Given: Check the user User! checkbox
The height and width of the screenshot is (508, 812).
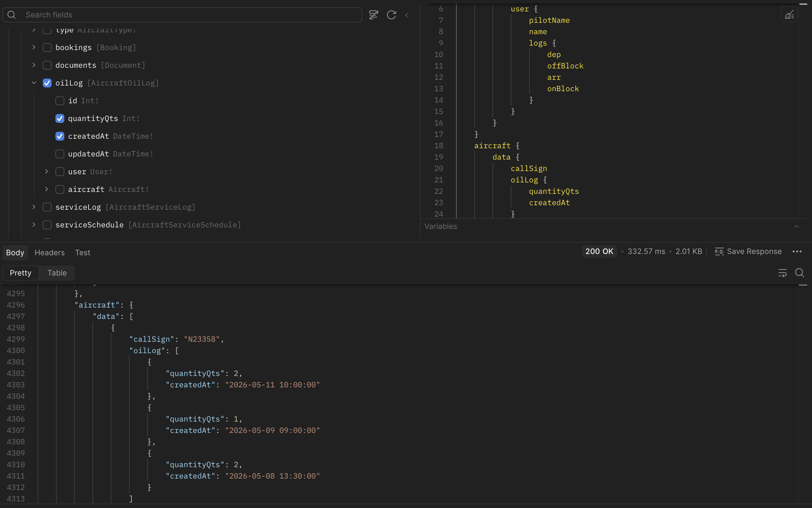Looking at the screenshot, I should pyautogui.click(x=60, y=172).
